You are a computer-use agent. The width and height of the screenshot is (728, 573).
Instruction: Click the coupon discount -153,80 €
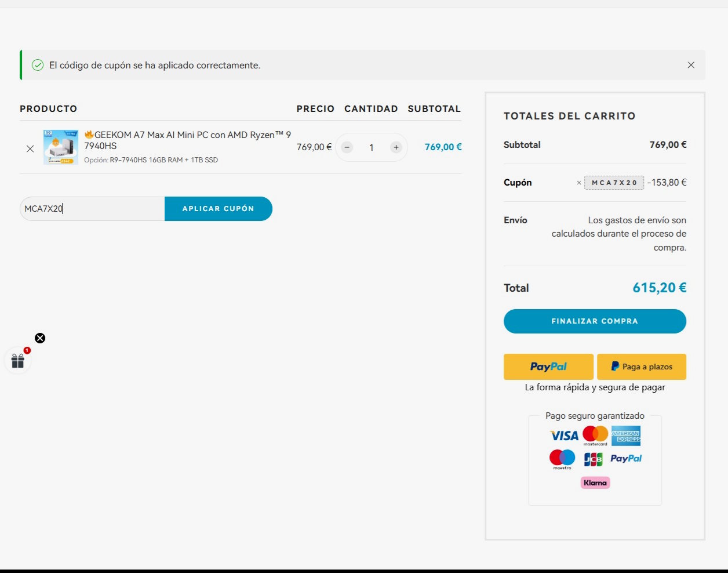[667, 183]
